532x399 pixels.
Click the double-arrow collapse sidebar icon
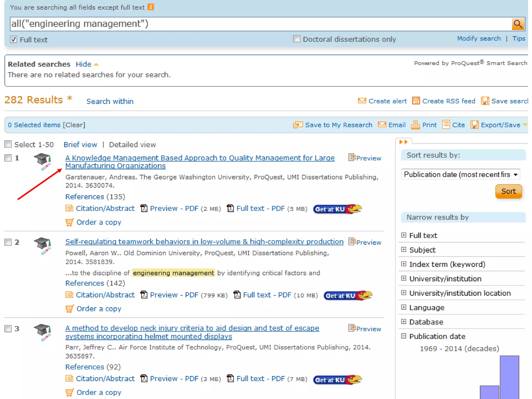click(x=403, y=142)
